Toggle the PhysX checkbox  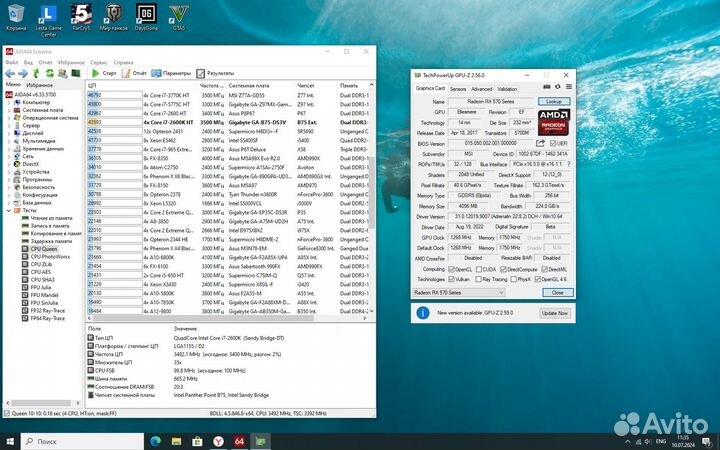[x=513, y=279]
